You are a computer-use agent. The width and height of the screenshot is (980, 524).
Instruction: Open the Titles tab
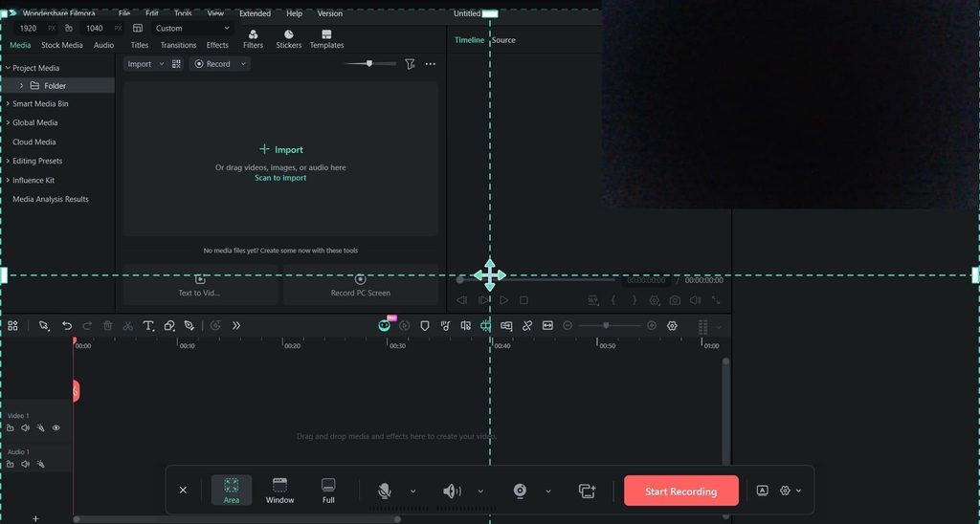(x=140, y=45)
